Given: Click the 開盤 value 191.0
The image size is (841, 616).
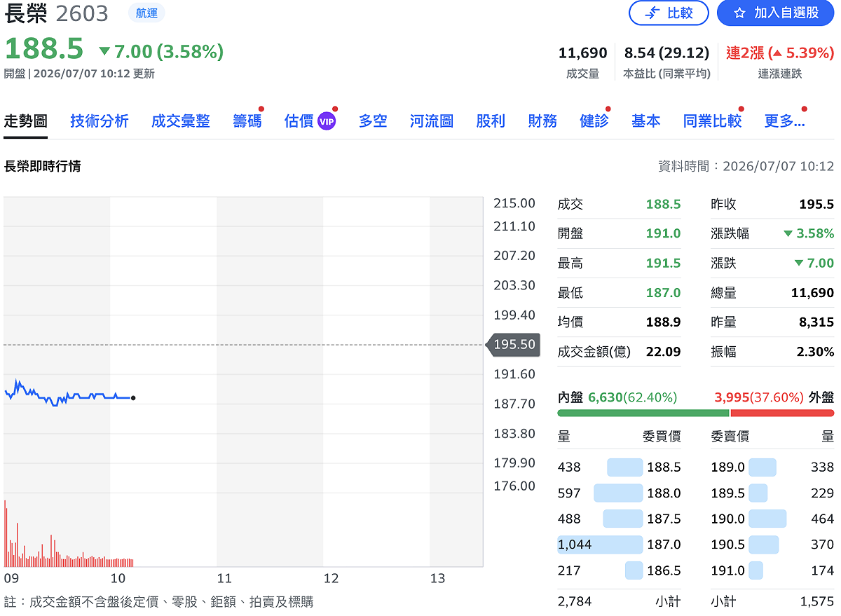Looking at the screenshot, I should (x=663, y=233).
